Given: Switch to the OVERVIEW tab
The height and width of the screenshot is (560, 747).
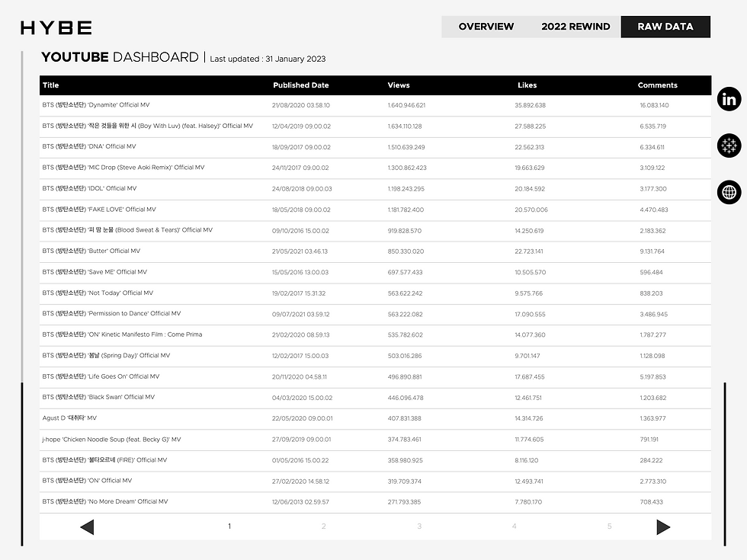Looking at the screenshot, I should (486, 27).
